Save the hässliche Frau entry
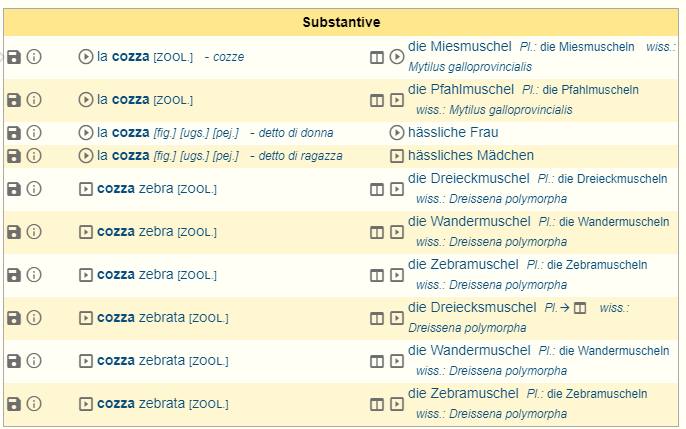The height and width of the screenshot is (429, 686). click(14, 133)
